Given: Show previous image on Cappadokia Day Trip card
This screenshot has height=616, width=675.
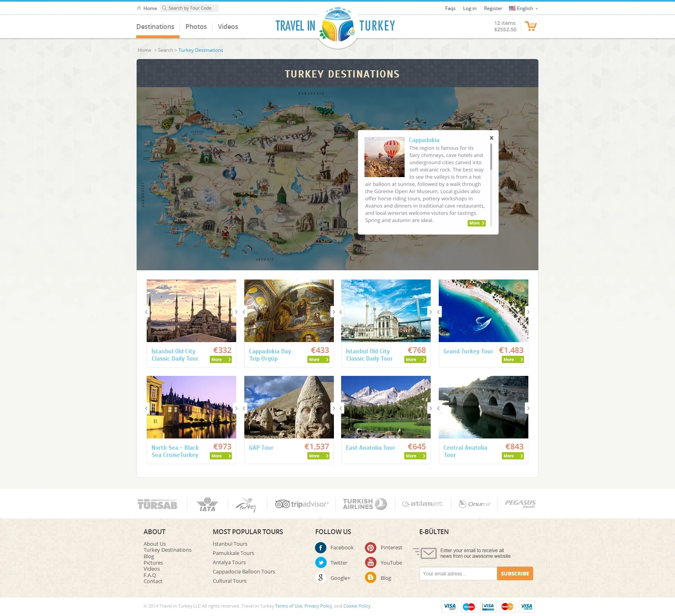Looking at the screenshot, I should click(244, 312).
